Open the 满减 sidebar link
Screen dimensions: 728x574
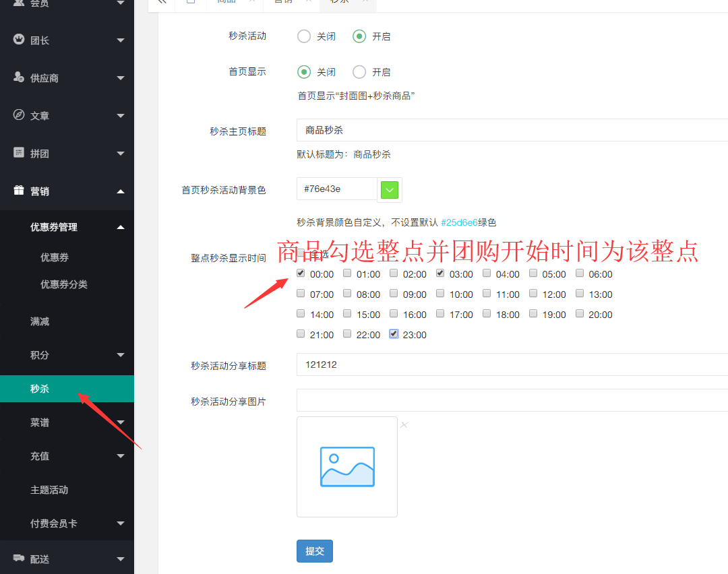(x=40, y=321)
